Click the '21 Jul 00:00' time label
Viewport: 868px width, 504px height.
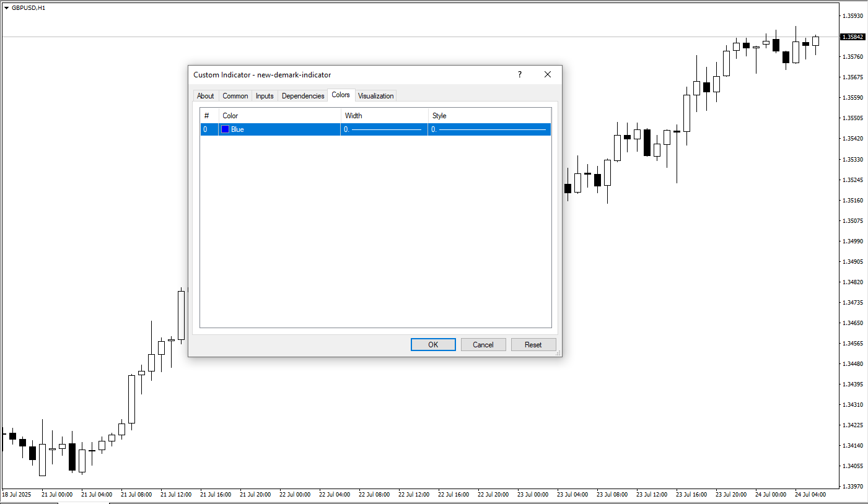pos(57,495)
